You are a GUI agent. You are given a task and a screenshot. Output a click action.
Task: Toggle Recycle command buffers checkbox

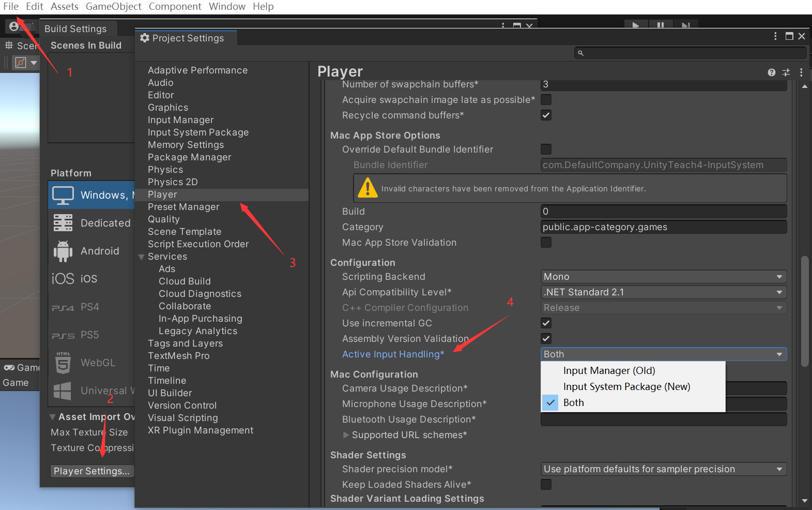pyautogui.click(x=546, y=115)
